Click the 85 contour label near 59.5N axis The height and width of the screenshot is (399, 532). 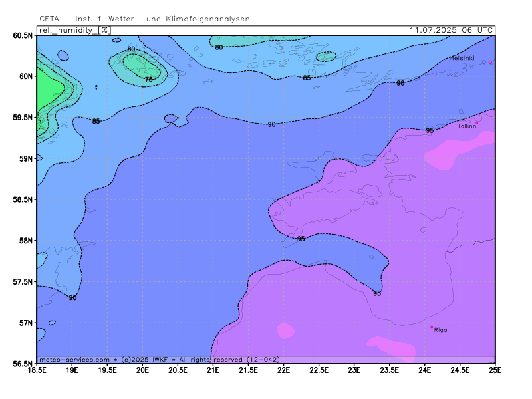click(x=96, y=121)
